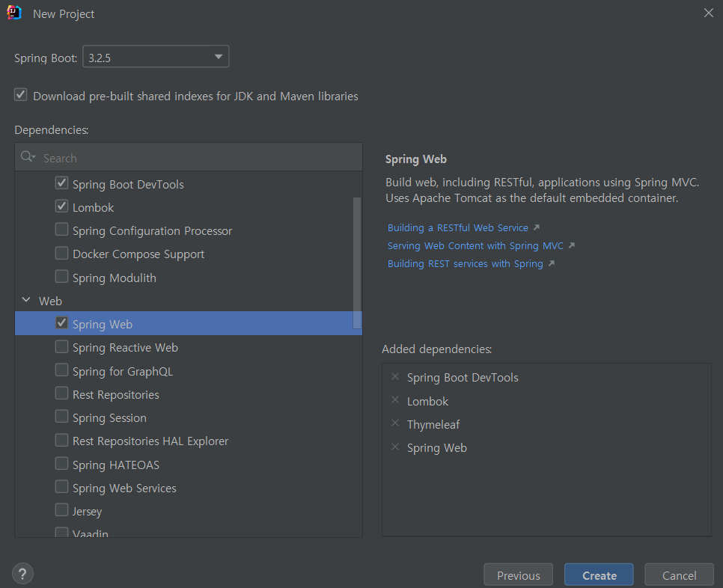This screenshot has height=588, width=723.
Task: Select Spring Reactive Web row label
Action: click(125, 348)
